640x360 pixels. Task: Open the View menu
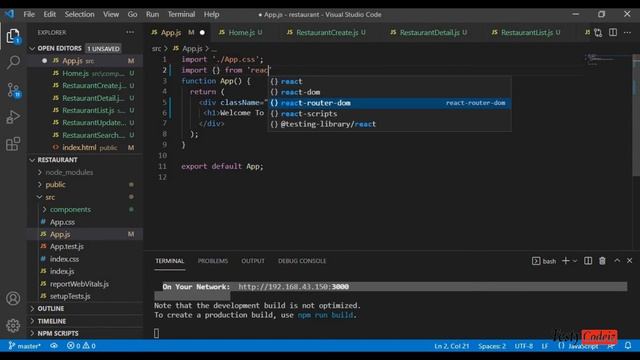[x=111, y=14]
